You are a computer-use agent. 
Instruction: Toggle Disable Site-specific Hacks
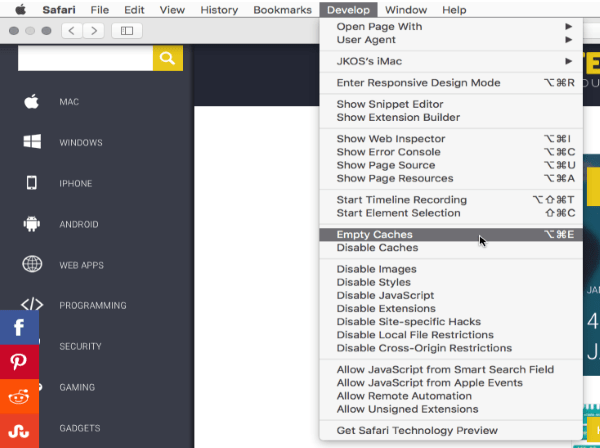click(451, 321)
